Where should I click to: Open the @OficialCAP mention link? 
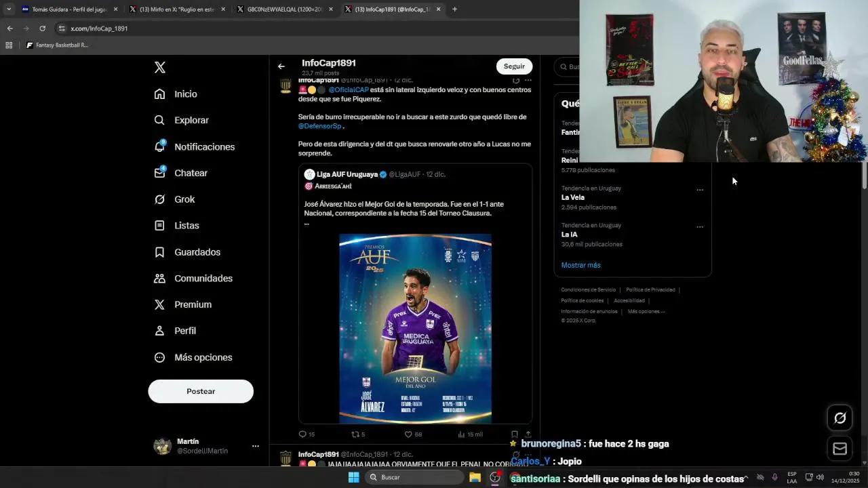pos(349,89)
